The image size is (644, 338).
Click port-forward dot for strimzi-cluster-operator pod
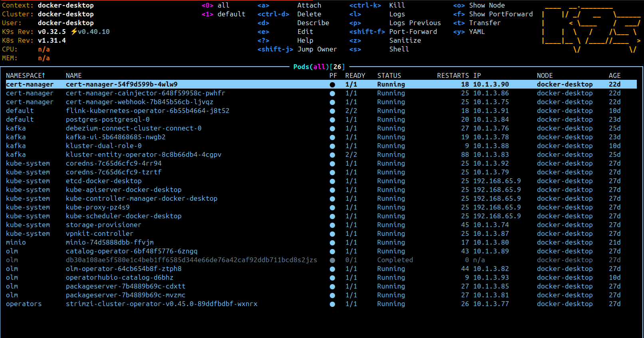pos(332,304)
